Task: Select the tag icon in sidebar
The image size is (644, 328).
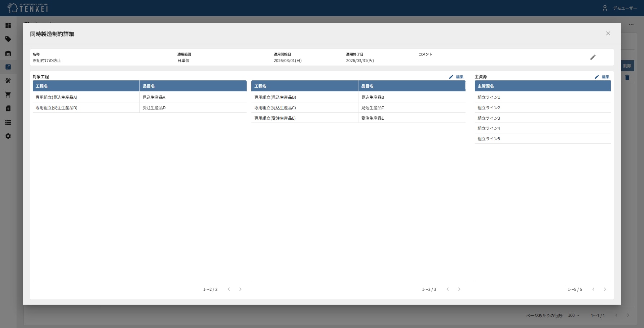Action: tap(8, 39)
